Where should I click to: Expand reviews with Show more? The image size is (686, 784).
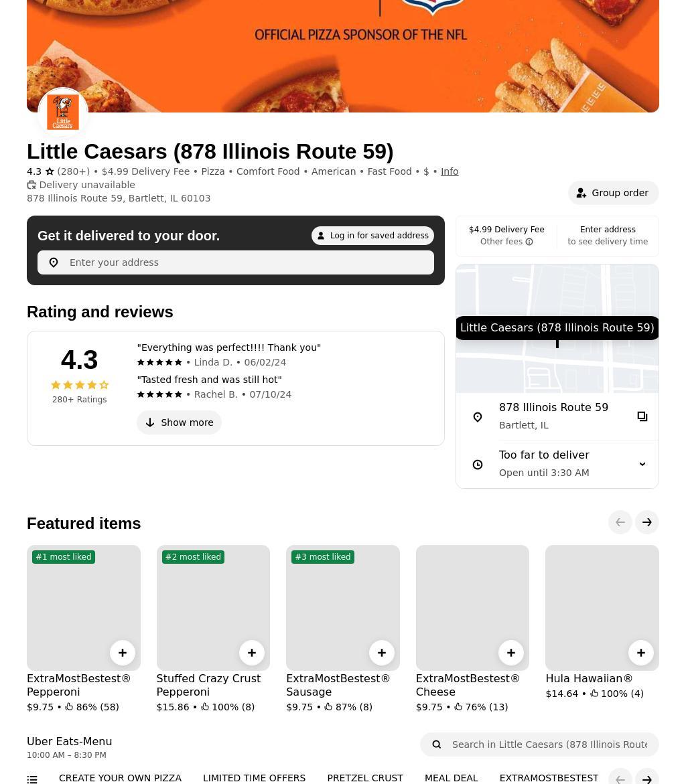pyautogui.click(x=179, y=422)
